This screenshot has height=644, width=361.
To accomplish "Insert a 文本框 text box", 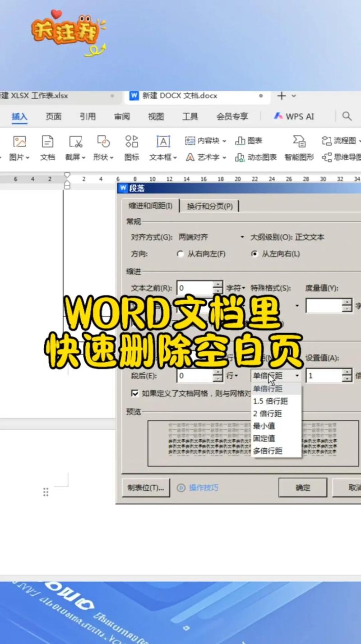I will 163,148.
